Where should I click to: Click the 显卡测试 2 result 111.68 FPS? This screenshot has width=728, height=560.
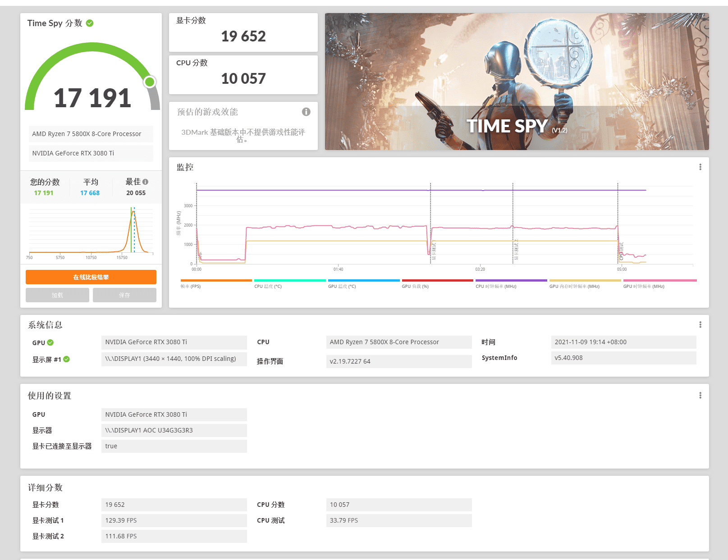[174, 536]
